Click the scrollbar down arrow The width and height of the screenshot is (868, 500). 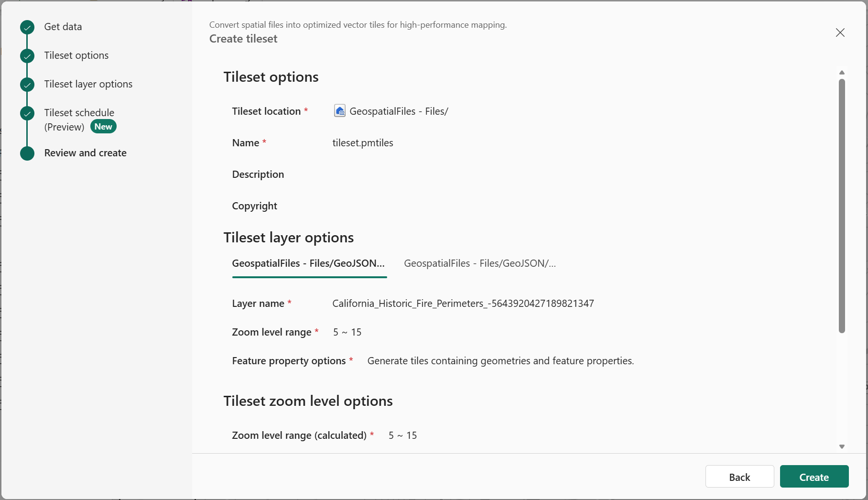point(842,446)
